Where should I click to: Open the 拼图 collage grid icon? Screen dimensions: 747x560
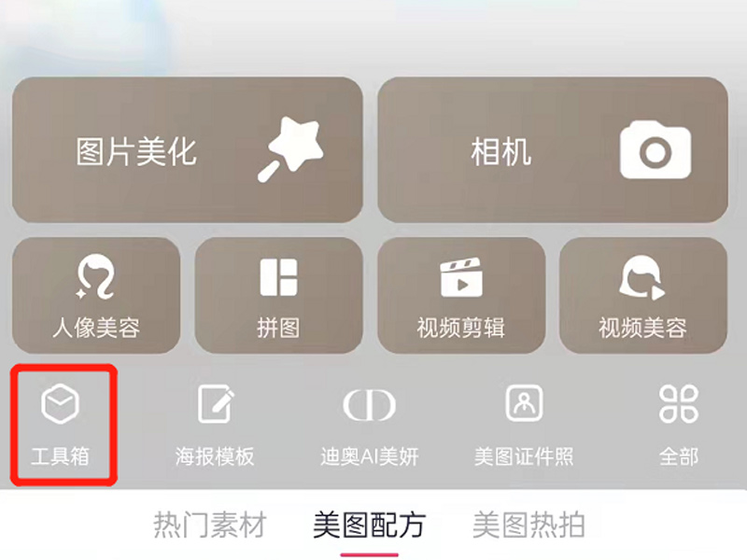point(278,277)
